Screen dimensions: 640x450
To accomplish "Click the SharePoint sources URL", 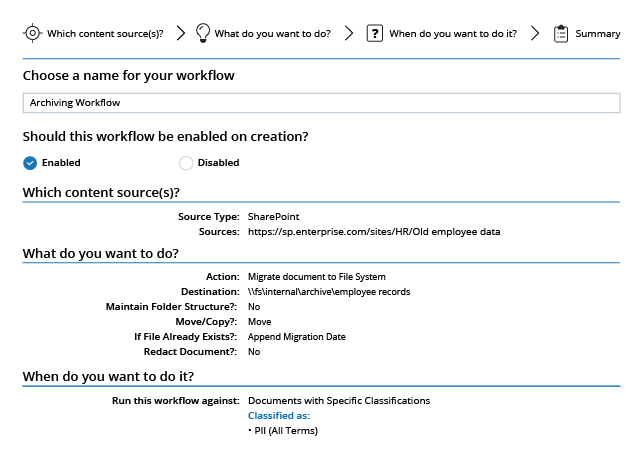I will (x=373, y=232).
